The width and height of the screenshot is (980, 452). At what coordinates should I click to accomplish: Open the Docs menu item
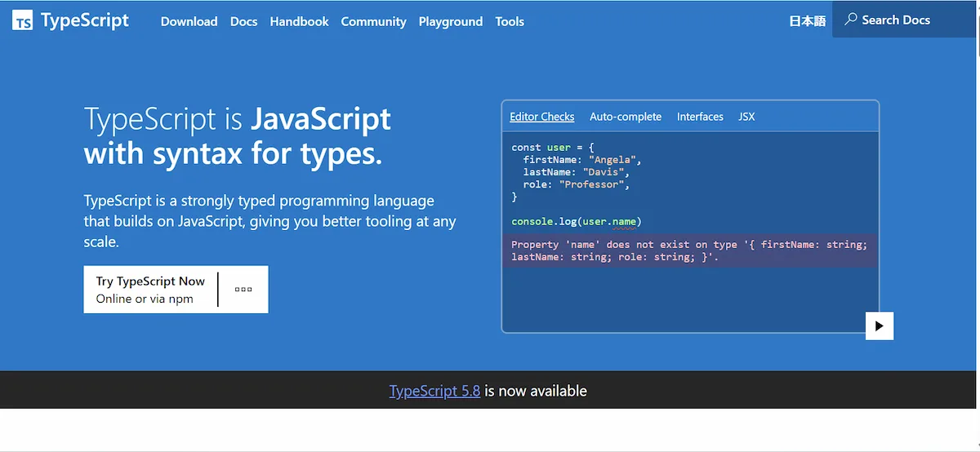coord(243,21)
